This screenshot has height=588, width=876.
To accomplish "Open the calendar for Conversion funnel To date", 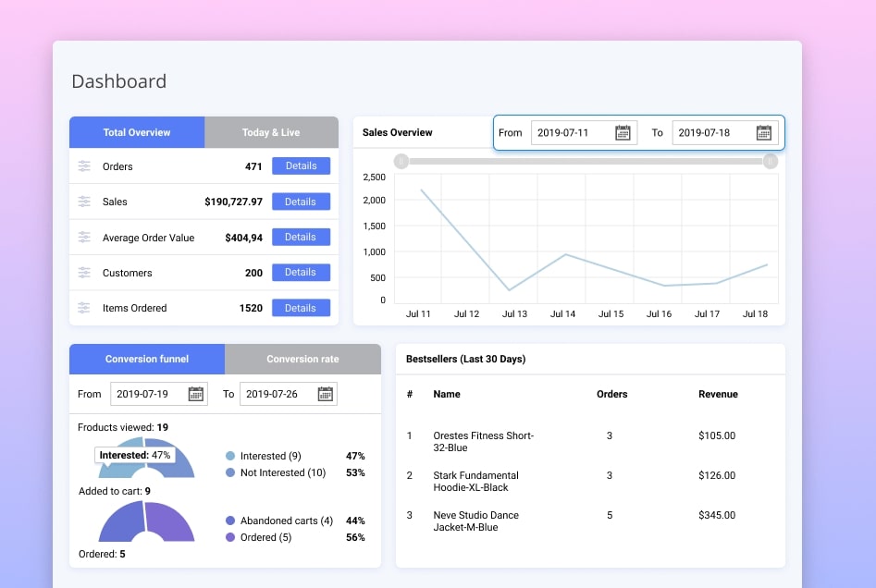I will pos(325,393).
